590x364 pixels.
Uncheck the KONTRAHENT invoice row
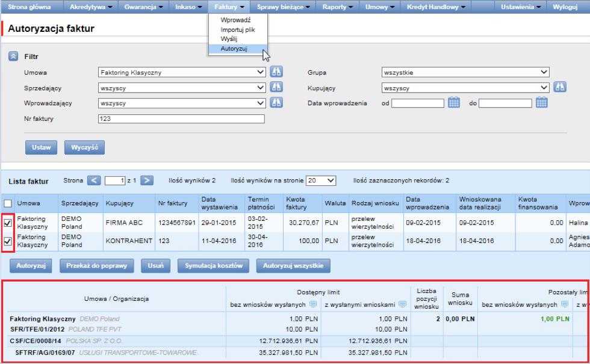pos(7,241)
